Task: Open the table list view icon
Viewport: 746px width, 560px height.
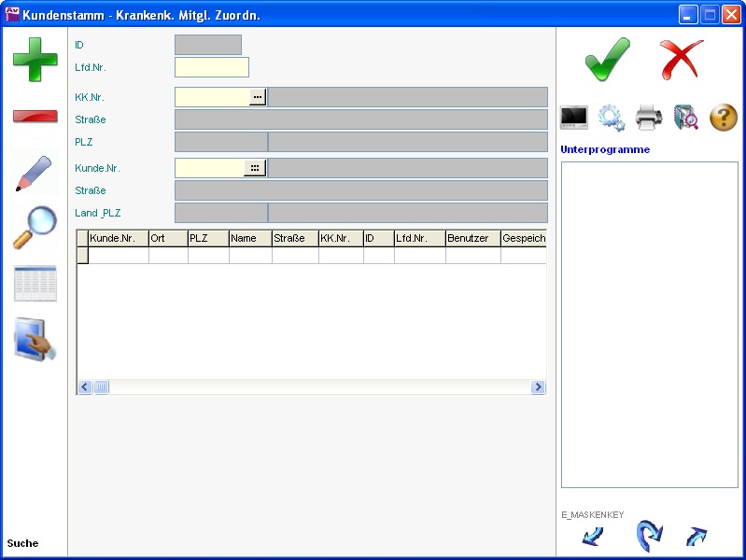Action: 35,284
